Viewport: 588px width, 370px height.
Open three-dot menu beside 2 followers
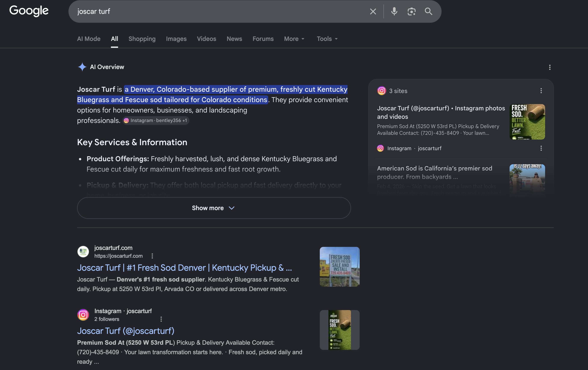(161, 319)
